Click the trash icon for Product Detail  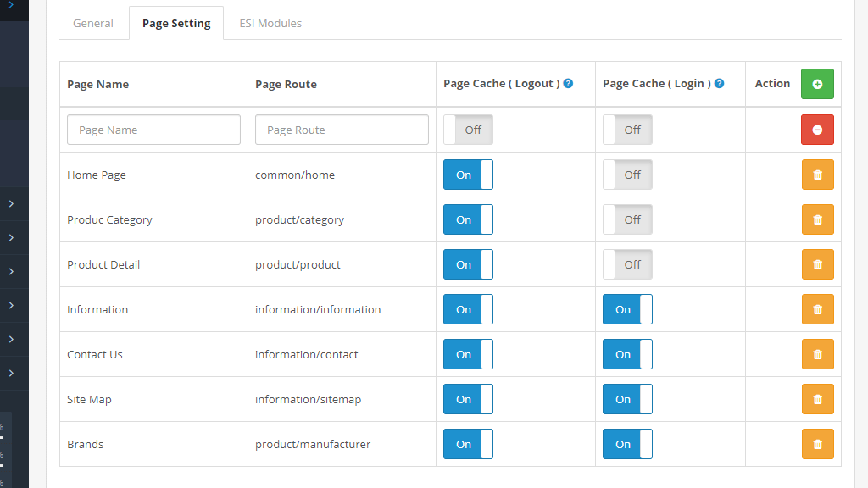pyautogui.click(x=817, y=264)
